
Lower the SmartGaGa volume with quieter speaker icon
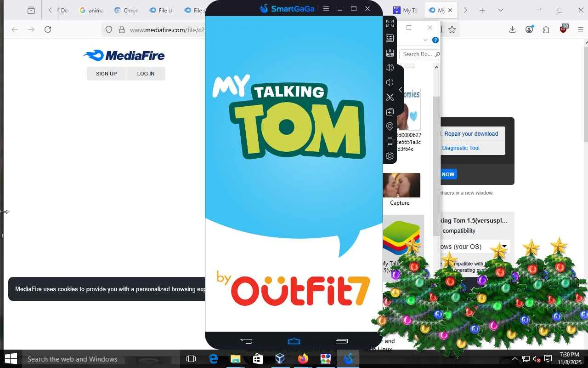[x=390, y=82]
